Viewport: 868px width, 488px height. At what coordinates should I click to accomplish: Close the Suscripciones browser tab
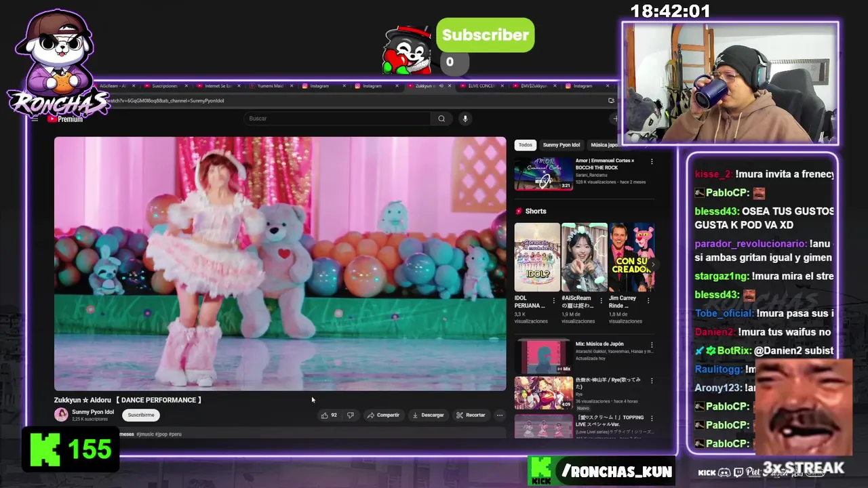[x=186, y=86]
